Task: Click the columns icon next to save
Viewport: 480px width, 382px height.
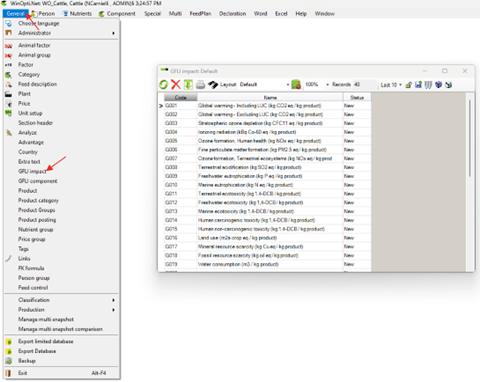Action: pos(428,85)
